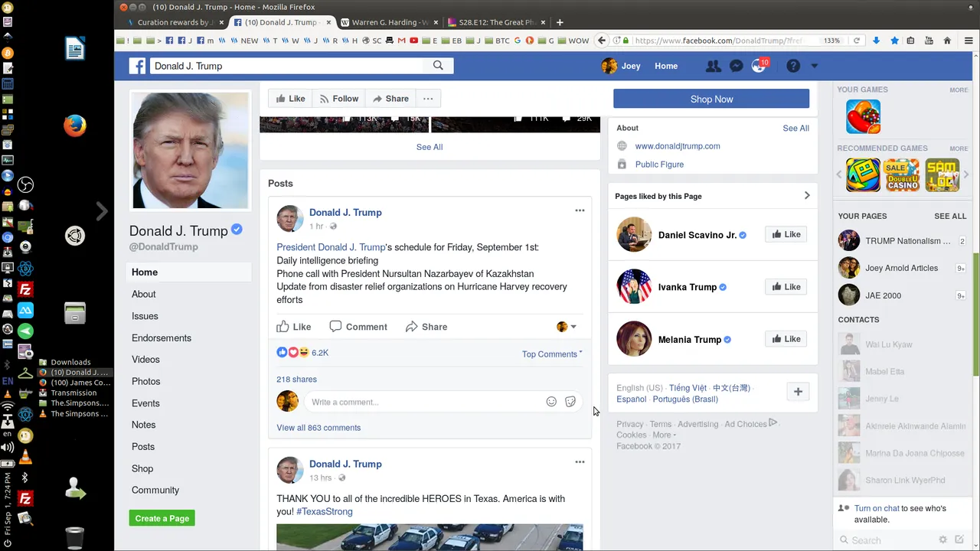Image resolution: width=980 pixels, height=551 pixels.
Task: Click the Firefox reload button
Action: coord(857,41)
